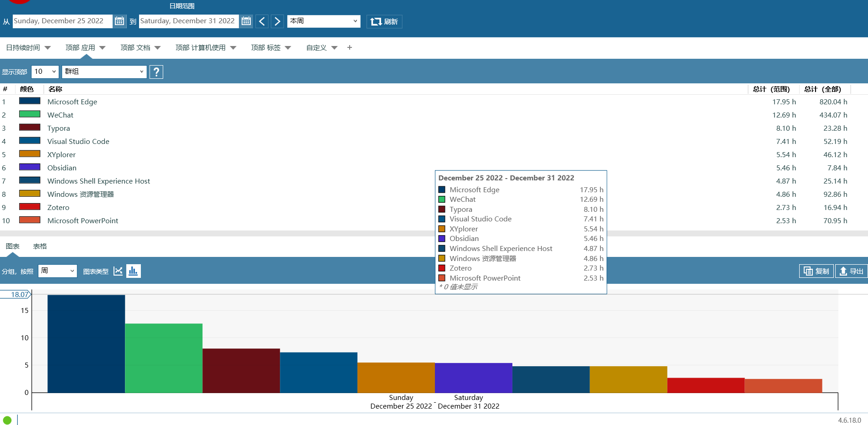Click the start date input field

(x=62, y=21)
